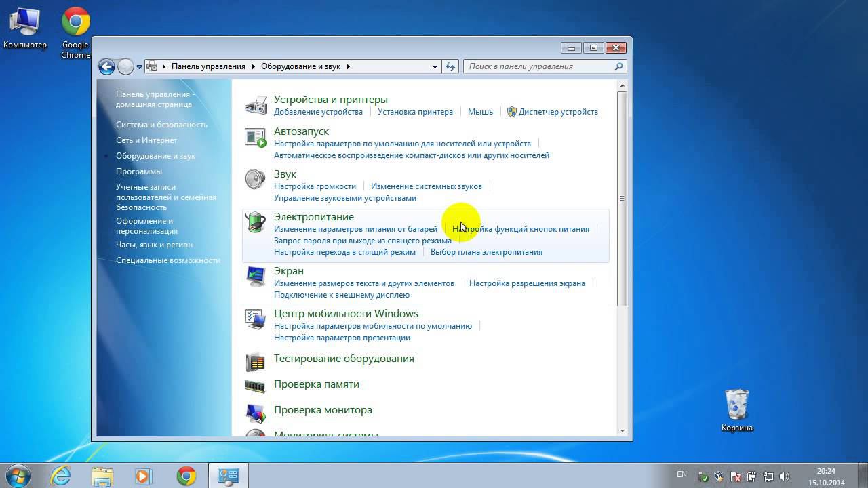Open the Корзина desktop icon
868x488 pixels.
[x=736, y=410]
